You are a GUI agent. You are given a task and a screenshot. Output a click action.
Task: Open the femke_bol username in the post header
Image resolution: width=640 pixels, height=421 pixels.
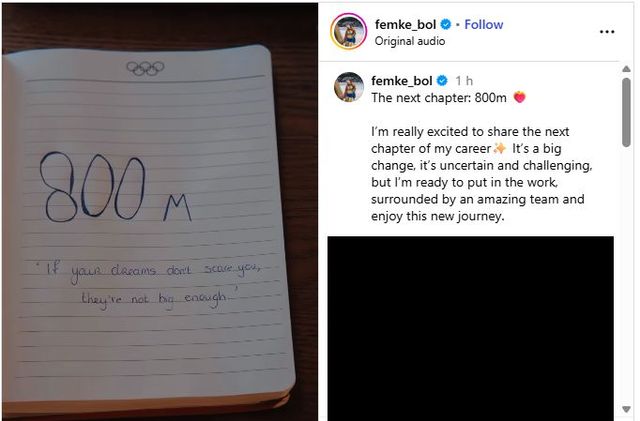(x=405, y=24)
